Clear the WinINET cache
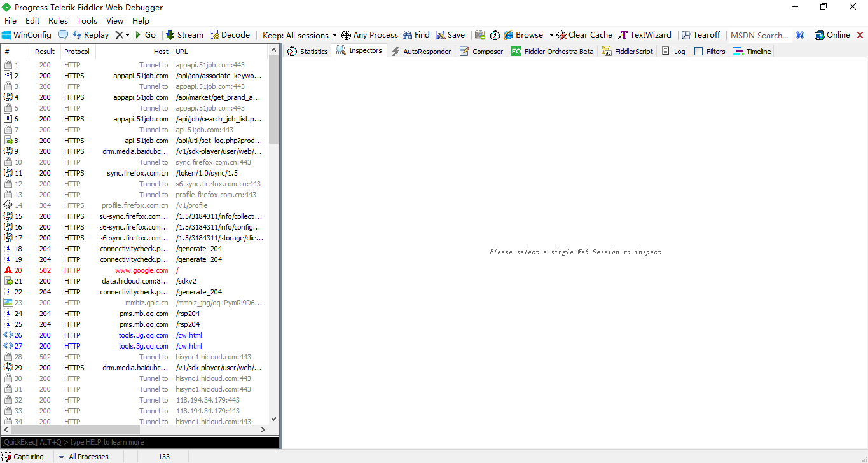 [x=584, y=35]
